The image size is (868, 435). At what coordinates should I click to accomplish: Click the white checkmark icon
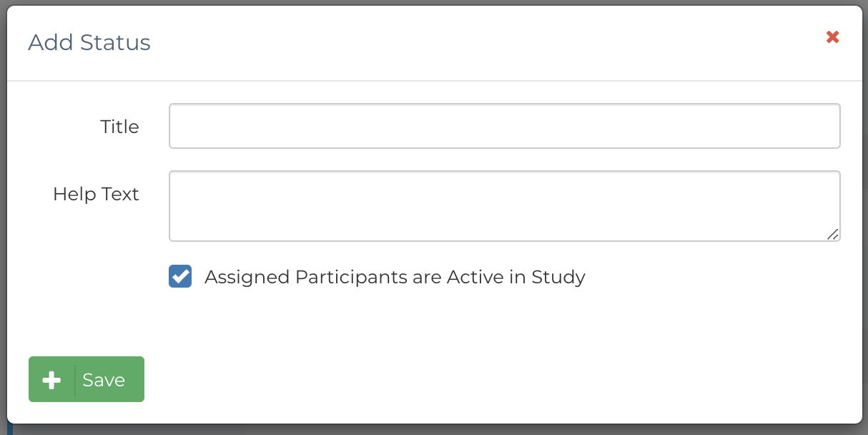coord(180,276)
